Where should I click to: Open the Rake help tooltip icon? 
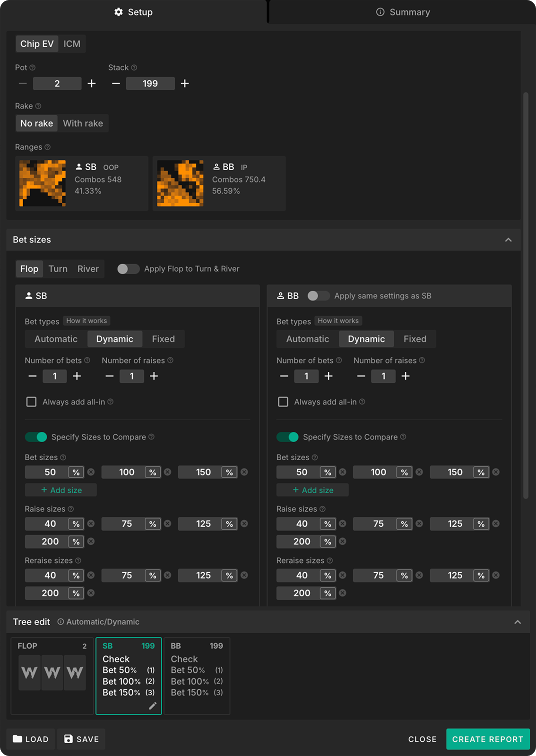point(38,106)
